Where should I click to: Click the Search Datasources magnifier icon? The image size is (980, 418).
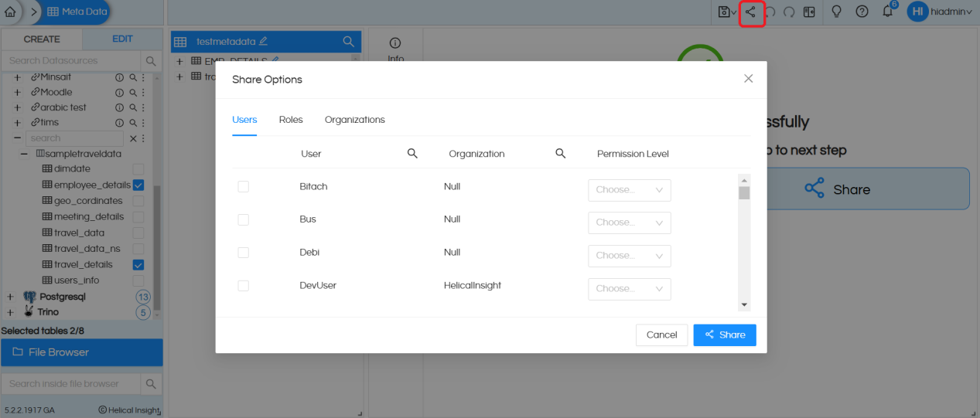[150, 60]
